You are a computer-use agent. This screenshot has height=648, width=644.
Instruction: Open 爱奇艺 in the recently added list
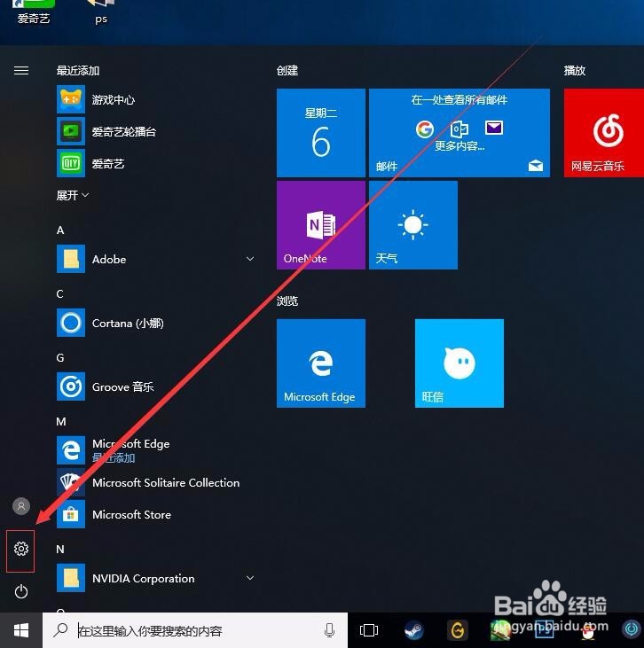point(155,164)
